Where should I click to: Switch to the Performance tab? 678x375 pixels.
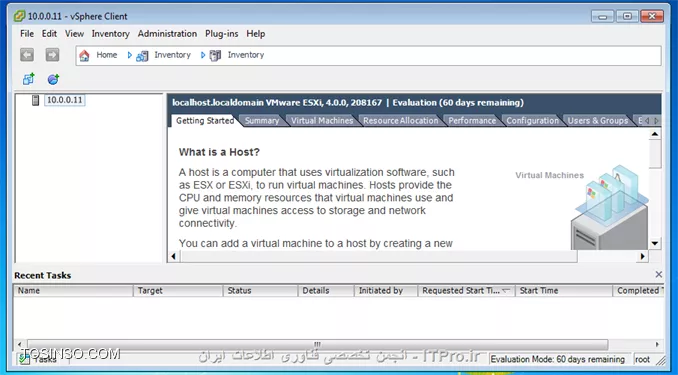pos(472,121)
